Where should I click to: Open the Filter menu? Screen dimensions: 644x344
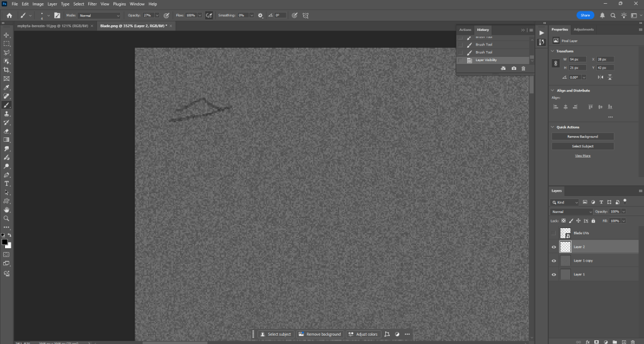pyautogui.click(x=92, y=4)
